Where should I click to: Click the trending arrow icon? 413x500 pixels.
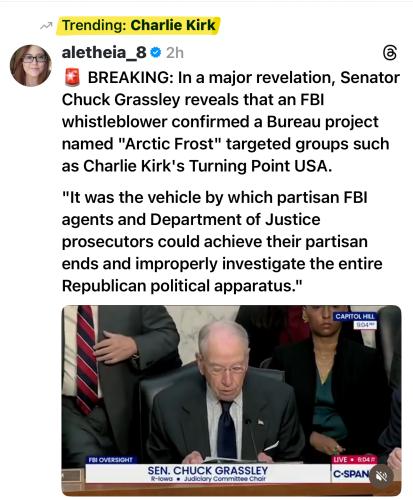click(46, 26)
